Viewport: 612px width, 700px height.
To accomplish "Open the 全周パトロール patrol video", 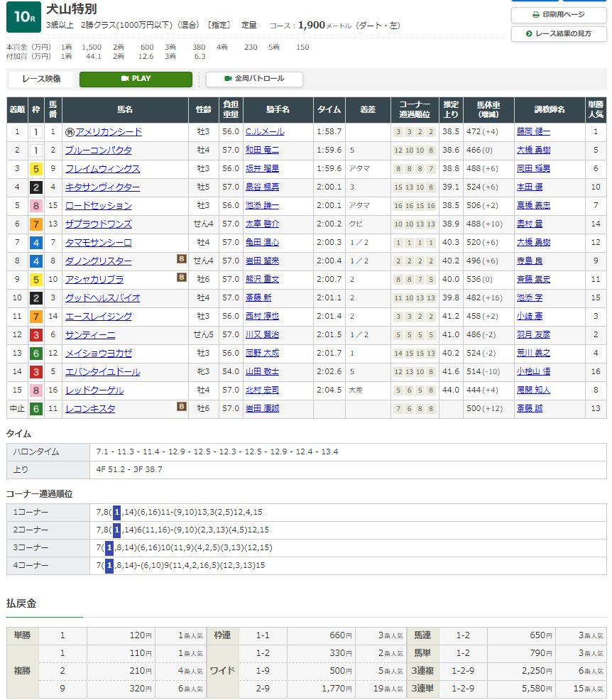I will coord(254,79).
